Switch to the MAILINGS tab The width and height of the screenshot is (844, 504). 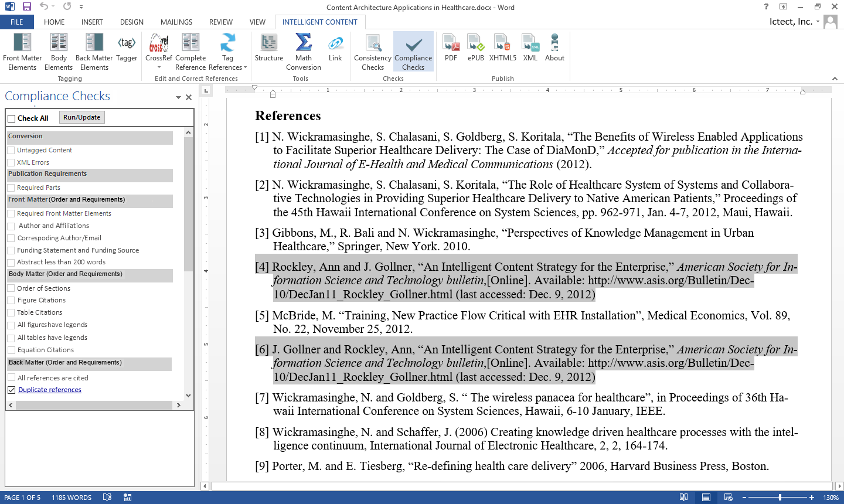coord(176,22)
